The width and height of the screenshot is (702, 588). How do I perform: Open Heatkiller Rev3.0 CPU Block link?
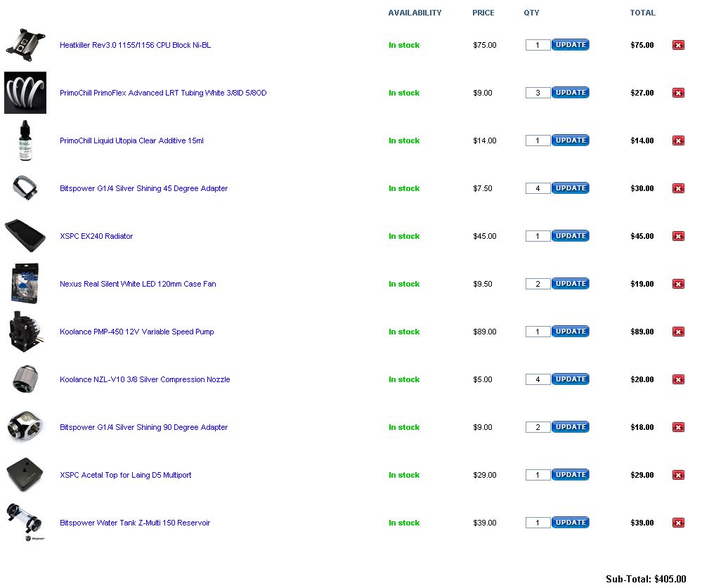pos(135,45)
